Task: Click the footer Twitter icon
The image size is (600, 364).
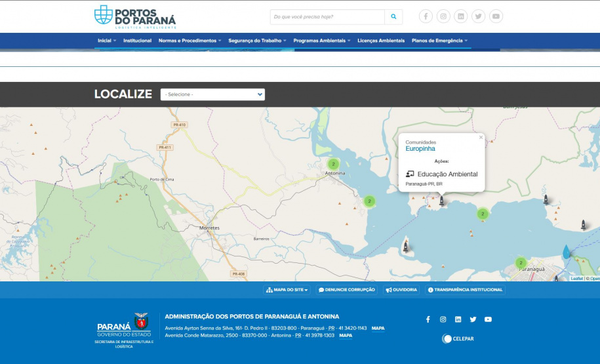Action: click(x=473, y=319)
